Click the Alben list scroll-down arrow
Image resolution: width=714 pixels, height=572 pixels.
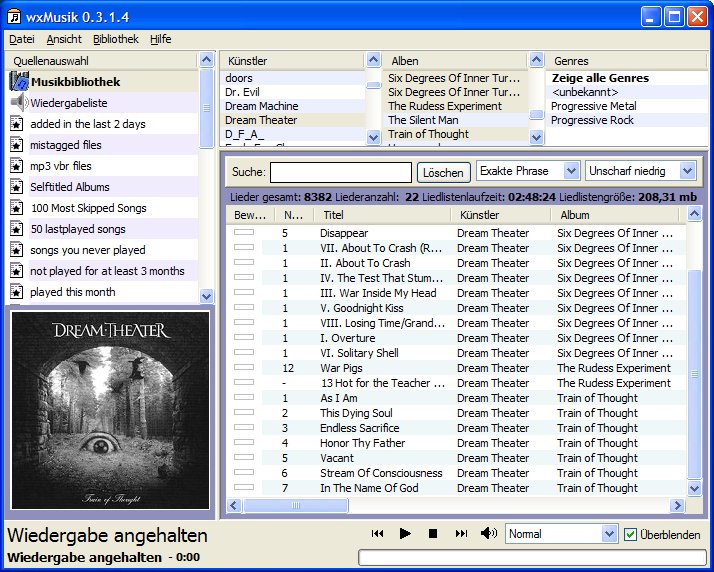coord(536,137)
